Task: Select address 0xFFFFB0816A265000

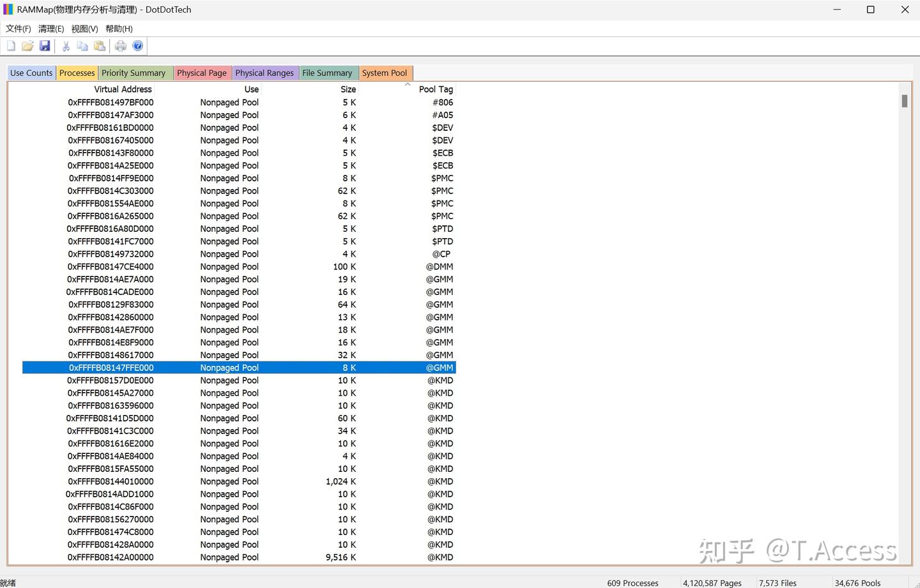Action: tap(111, 216)
